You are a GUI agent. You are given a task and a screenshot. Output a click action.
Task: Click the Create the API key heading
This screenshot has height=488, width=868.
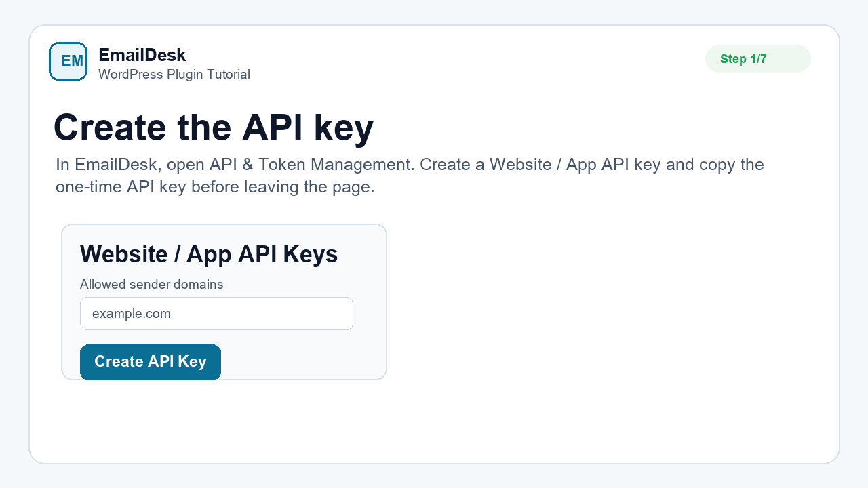214,127
